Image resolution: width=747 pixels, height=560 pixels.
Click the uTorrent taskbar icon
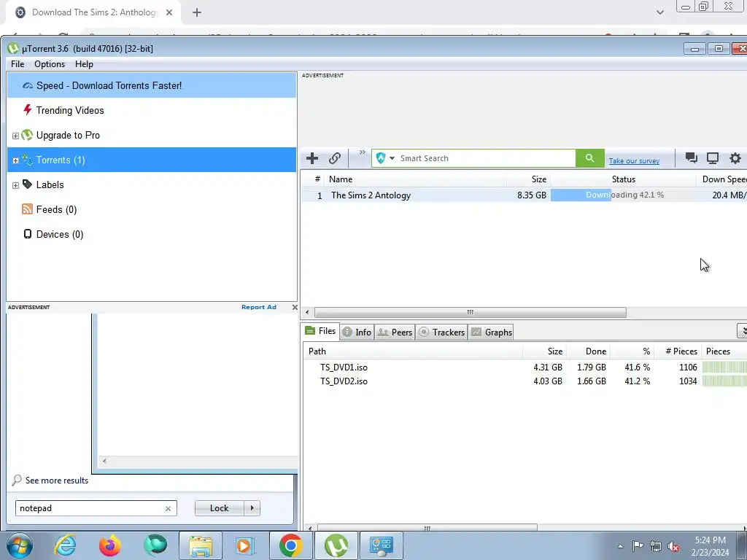(x=336, y=545)
